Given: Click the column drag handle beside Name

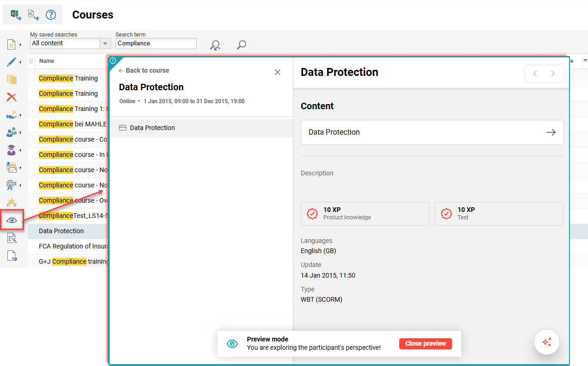Looking at the screenshot, I should point(31,61).
